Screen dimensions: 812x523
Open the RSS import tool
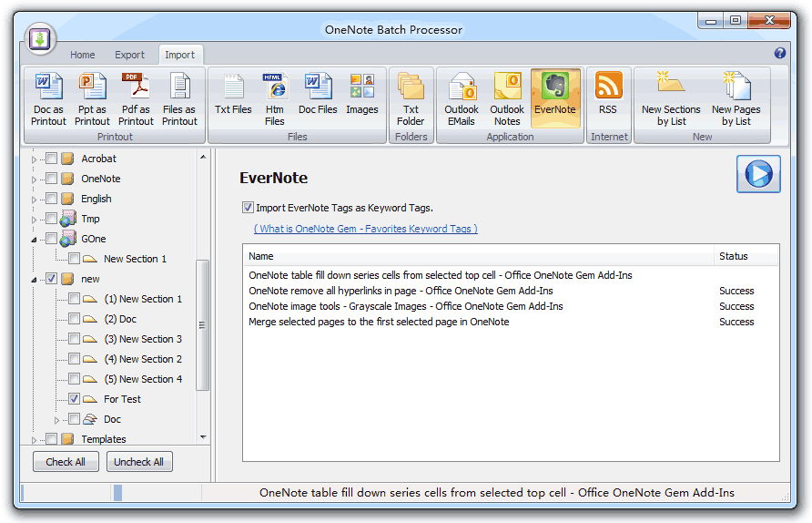coord(608,94)
